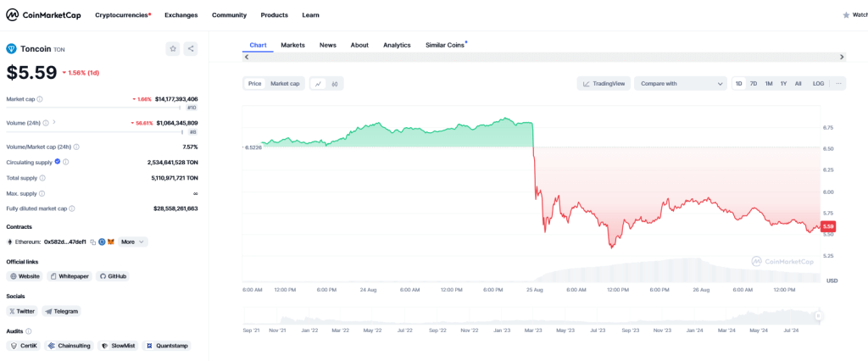Open Volume/Market cap (24h) info icon
The height and width of the screenshot is (361, 868).
pyautogui.click(x=76, y=147)
